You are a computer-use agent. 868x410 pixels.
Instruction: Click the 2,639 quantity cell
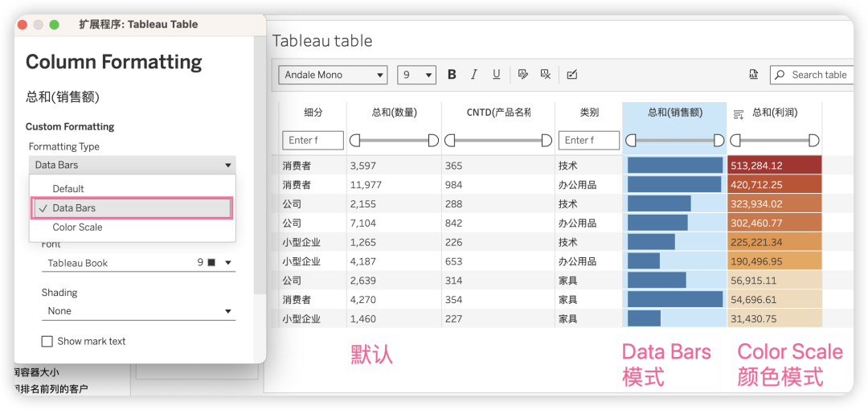[394, 281]
